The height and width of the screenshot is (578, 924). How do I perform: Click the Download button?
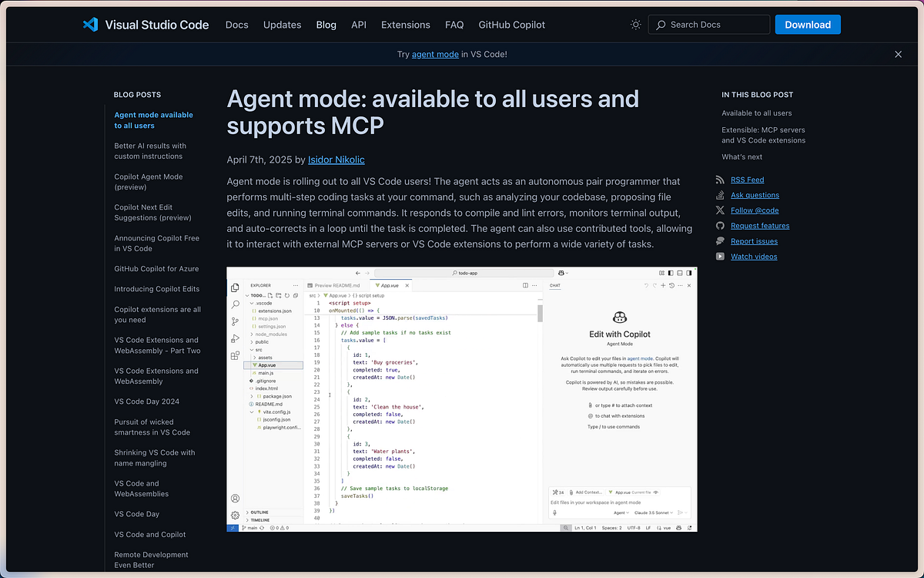[x=808, y=24]
